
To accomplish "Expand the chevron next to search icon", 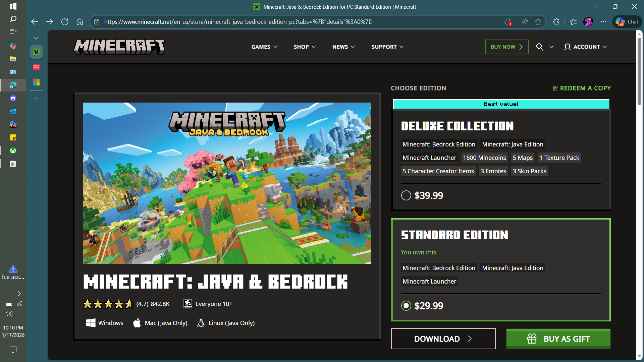I will point(551,47).
